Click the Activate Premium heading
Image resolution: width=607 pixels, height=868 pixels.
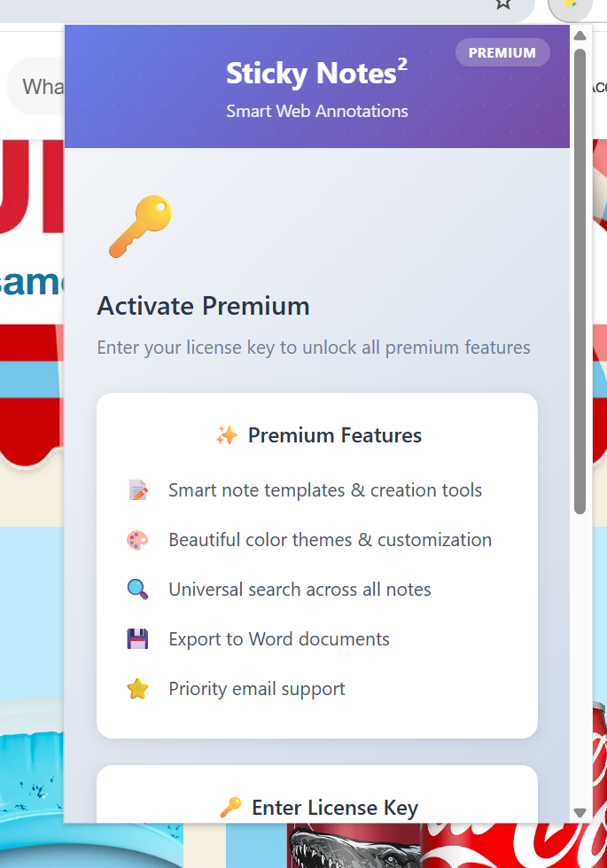click(x=203, y=306)
